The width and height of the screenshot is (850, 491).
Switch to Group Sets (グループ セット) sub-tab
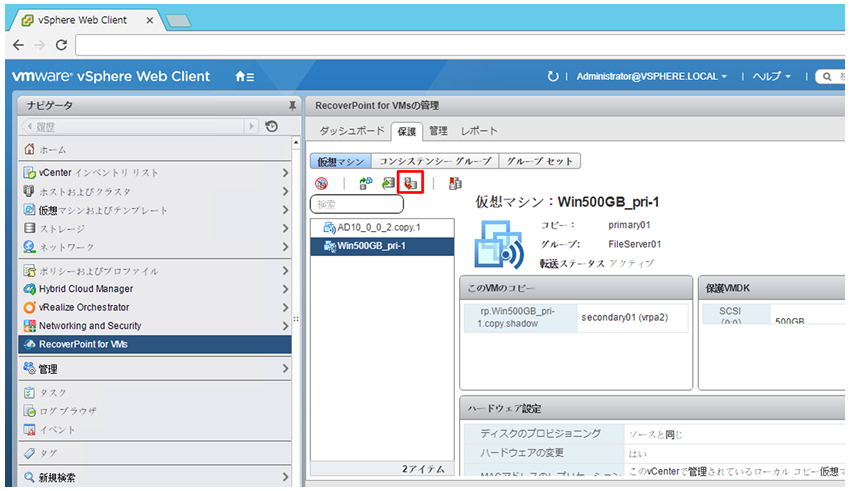539,161
